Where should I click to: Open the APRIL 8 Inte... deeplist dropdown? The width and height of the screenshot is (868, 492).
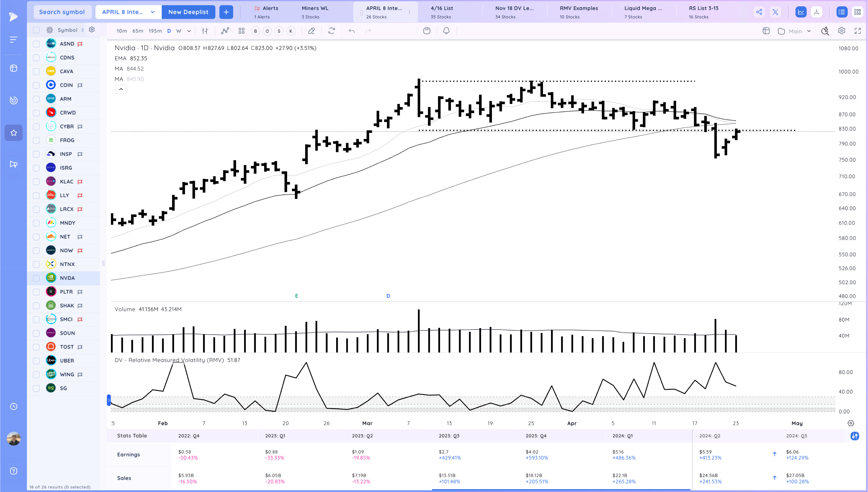click(x=128, y=12)
